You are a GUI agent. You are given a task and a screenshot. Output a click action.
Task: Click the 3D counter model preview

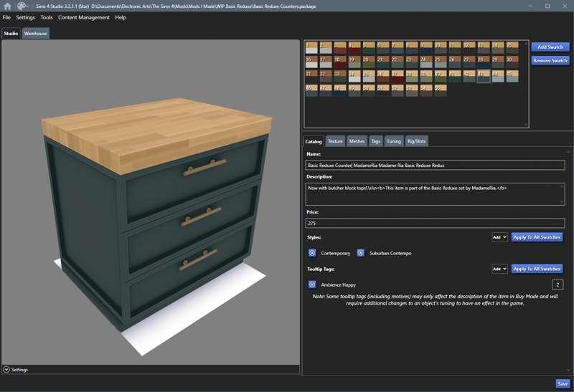(x=156, y=216)
